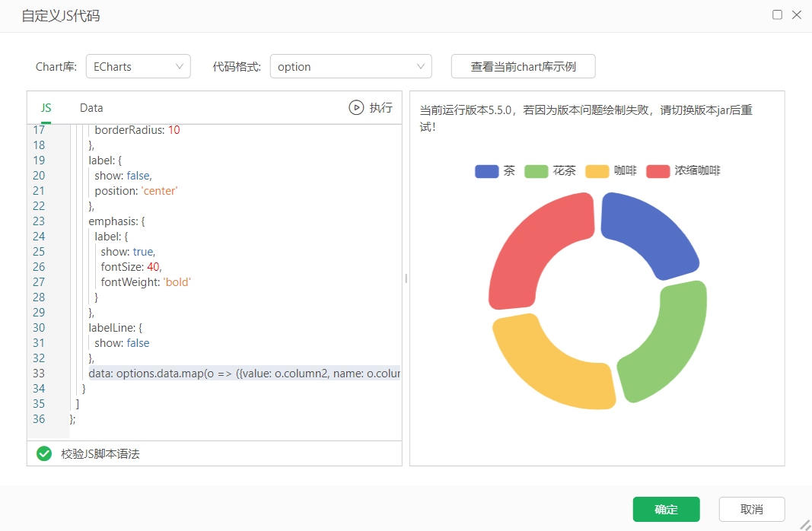Click the 'emphasis: {' code line
The width and height of the screenshot is (812, 531).
click(x=117, y=221)
